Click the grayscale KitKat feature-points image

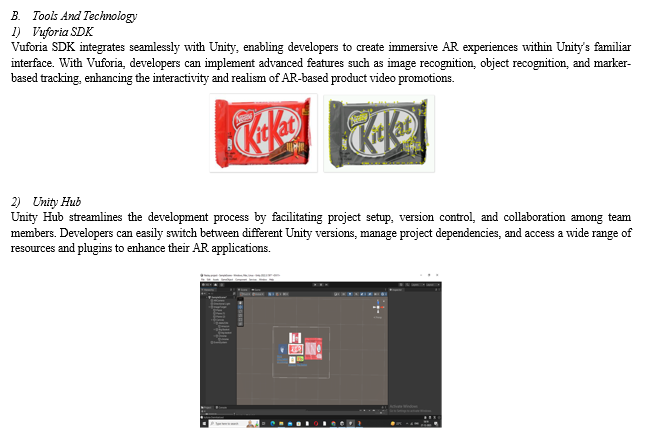pos(379,133)
